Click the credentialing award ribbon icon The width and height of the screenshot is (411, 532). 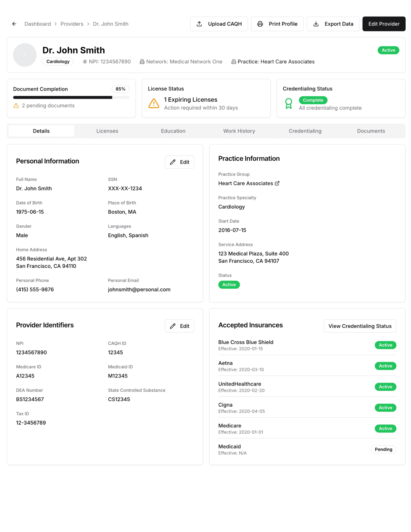click(289, 103)
